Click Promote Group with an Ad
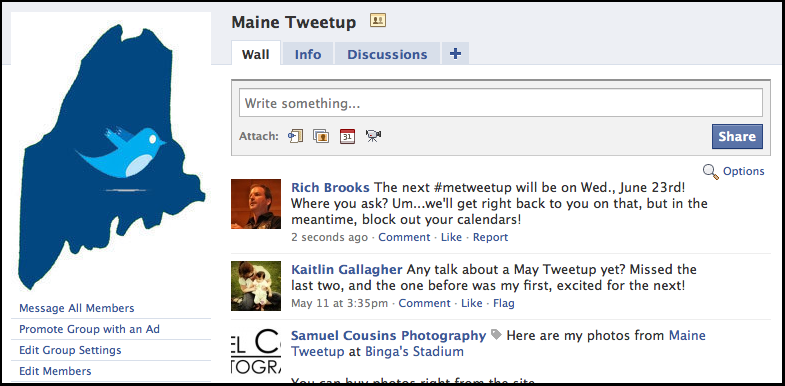 (90, 329)
